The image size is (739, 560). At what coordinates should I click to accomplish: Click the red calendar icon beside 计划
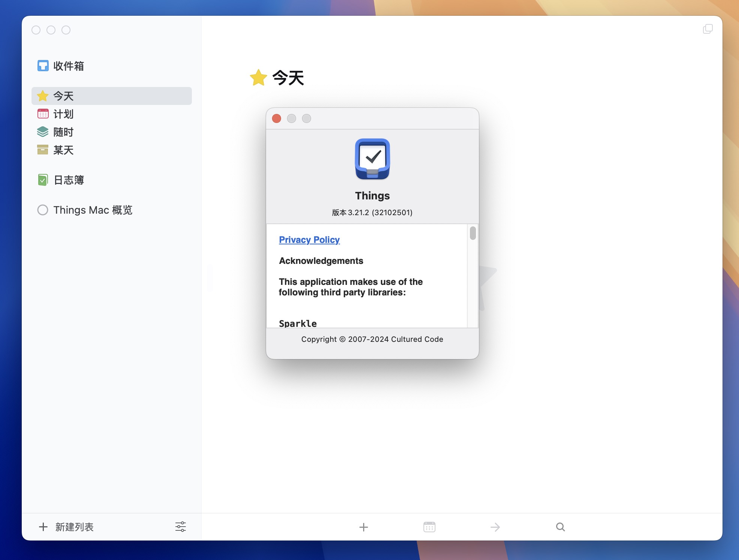click(x=43, y=114)
